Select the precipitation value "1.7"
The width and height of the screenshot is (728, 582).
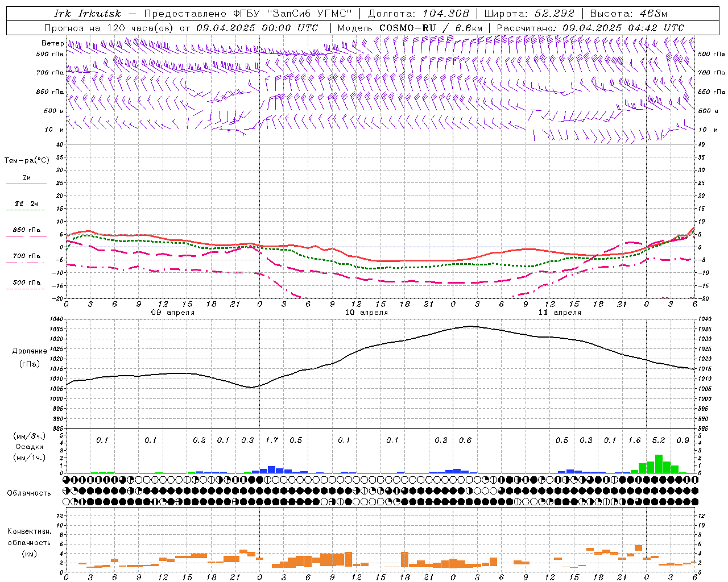click(x=272, y=440)
